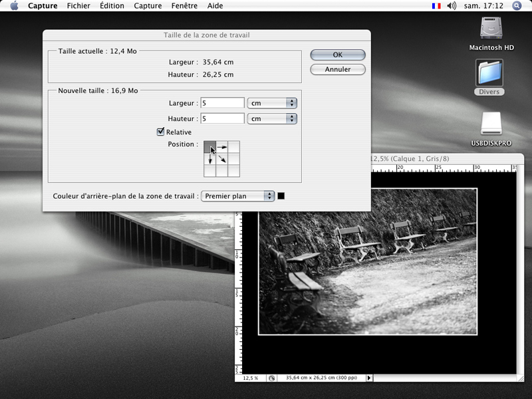
Task: Select the middle-right anchor square in Position grid
Action: 234,159
